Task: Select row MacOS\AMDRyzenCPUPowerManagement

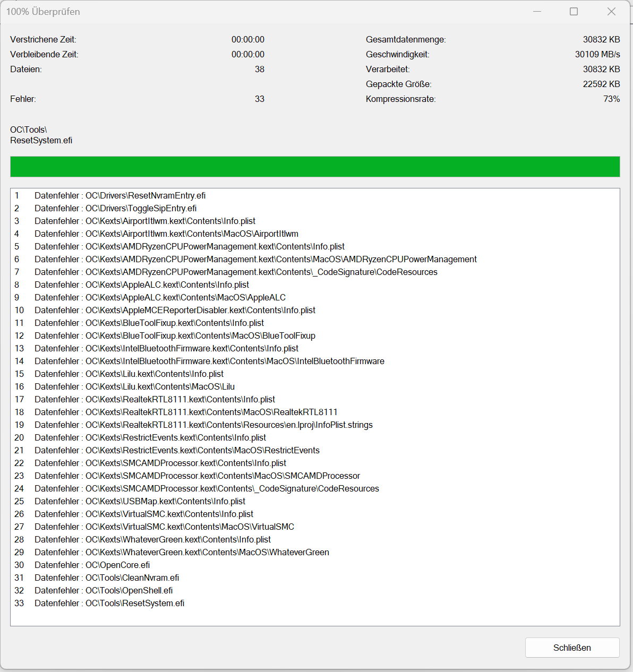Action: 315,259
